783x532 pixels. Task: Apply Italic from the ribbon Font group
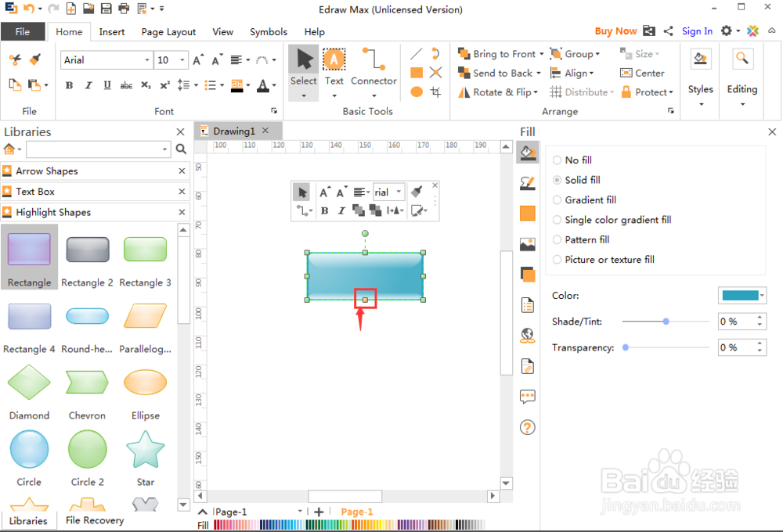88,85
